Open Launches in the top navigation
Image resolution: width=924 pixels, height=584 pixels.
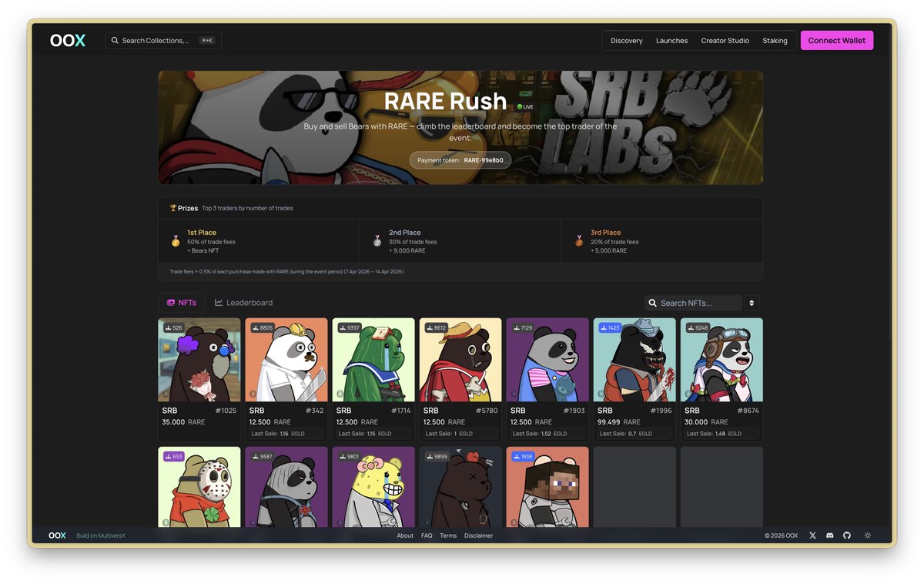click(672, 41)
